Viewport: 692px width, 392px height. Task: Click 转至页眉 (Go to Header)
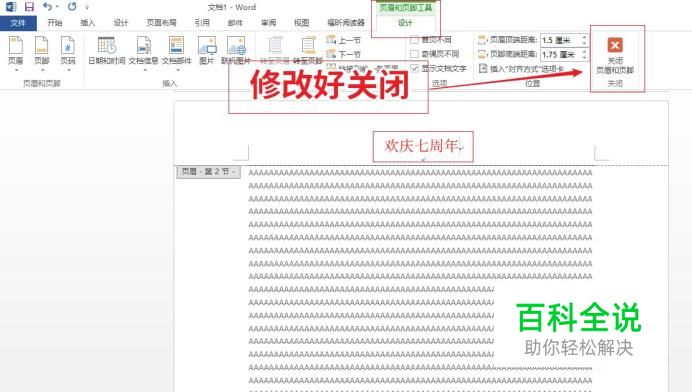pos(275,51)
